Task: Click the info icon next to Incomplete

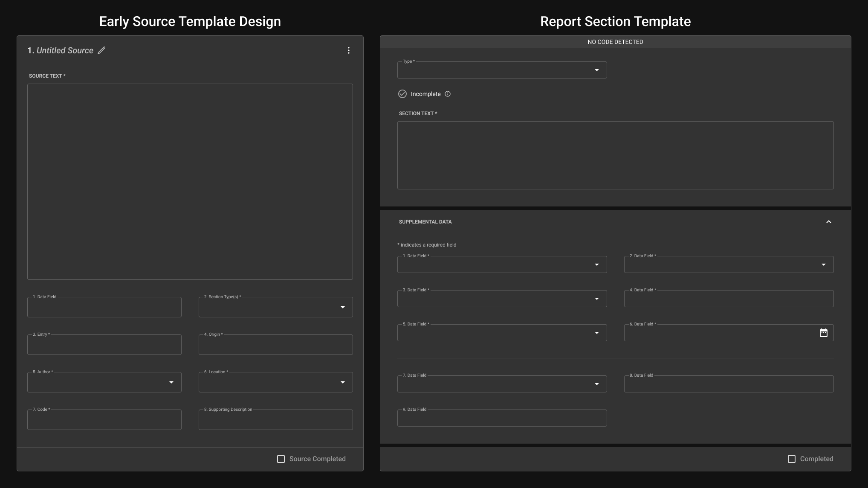Action: [x=448, y=94]
